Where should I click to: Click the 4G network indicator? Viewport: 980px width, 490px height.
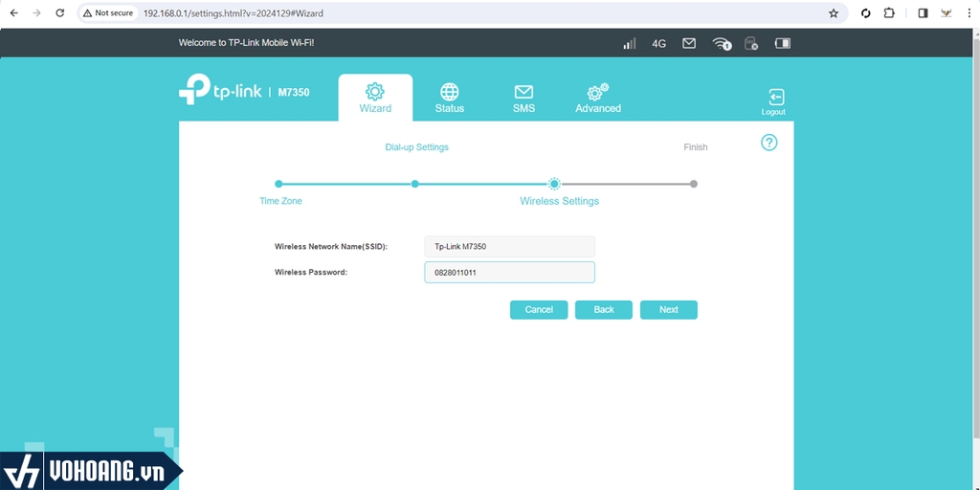click(x=658, y=44)
